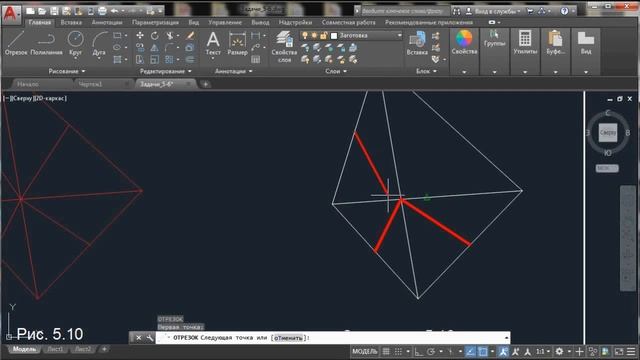Screen dimensions: 640x360
Task: Close the command line with X button
Action: click(138, 338)
